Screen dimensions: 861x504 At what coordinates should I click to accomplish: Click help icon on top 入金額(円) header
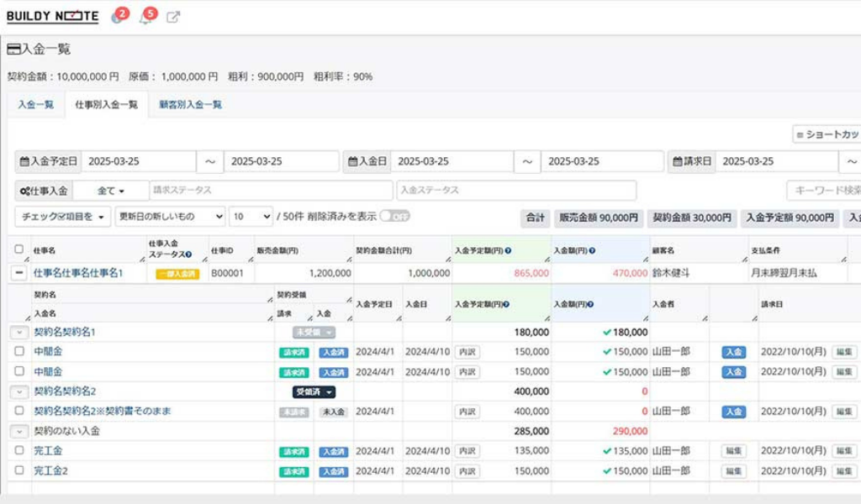593,250
